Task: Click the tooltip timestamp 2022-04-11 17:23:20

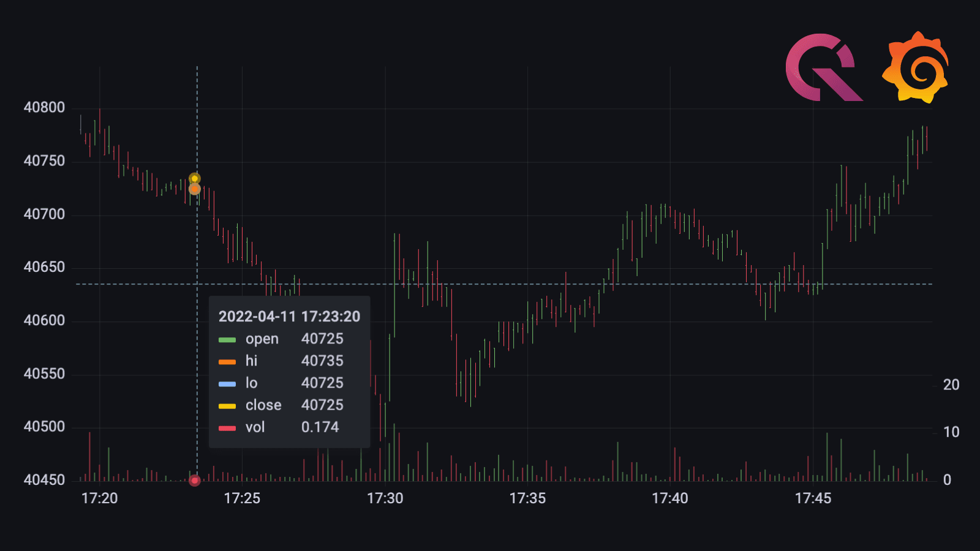Action: [x=289, y=317]
